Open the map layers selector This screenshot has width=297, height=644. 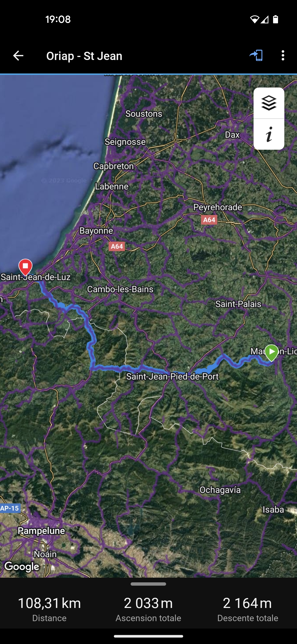click(269, 103)
